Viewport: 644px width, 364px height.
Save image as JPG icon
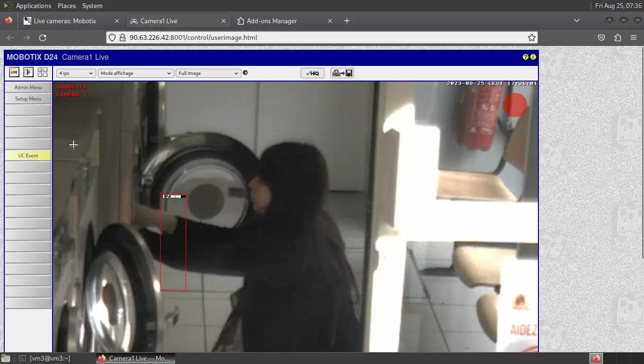pyautogui.click(x=342, y=73)
